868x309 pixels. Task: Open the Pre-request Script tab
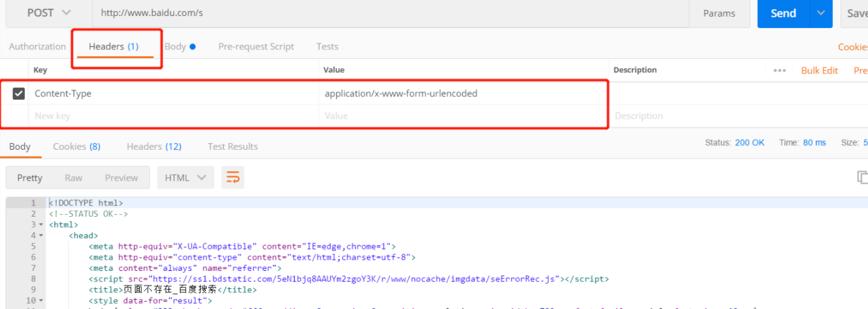[256, 46]
